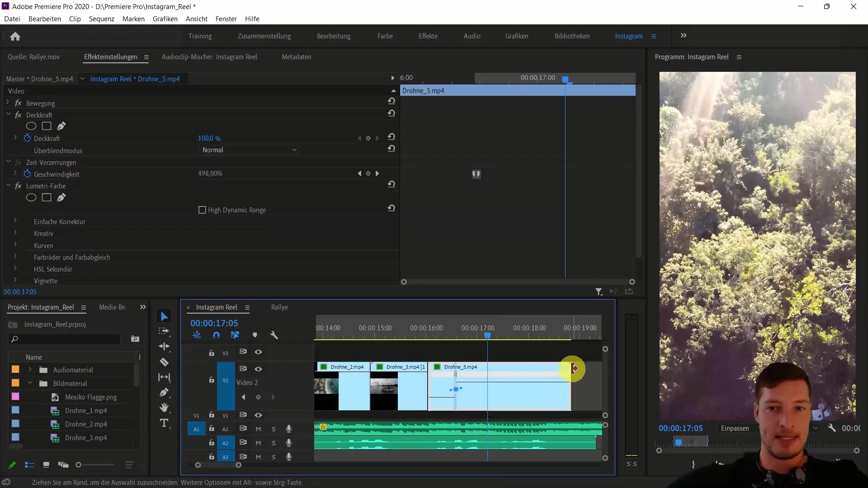Select the Selection tool arrow
The width and height of the screenshot is (868, 488).
164,316
